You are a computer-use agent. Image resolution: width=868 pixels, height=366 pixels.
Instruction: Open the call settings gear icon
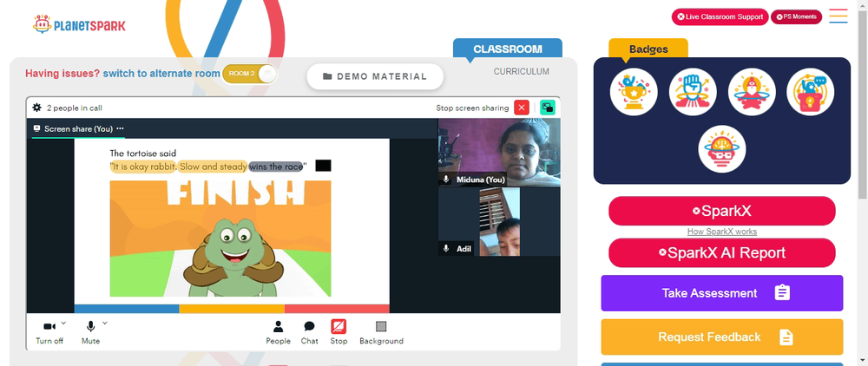click(37, 108)
